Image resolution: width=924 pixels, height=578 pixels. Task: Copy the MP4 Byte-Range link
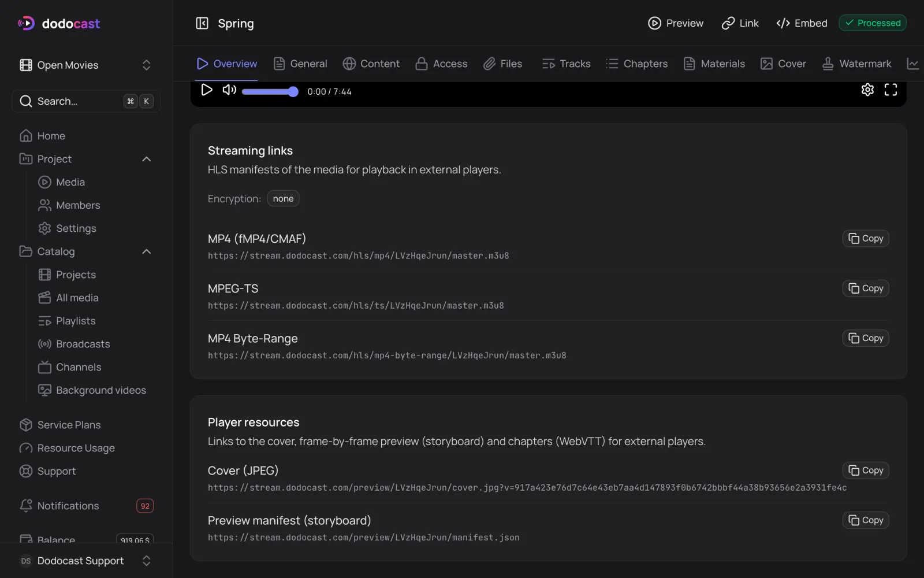coord(866,338)
